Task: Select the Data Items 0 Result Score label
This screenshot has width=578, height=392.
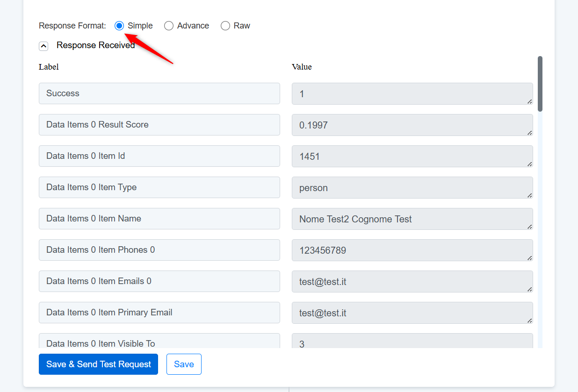Action: pos(159,125)
